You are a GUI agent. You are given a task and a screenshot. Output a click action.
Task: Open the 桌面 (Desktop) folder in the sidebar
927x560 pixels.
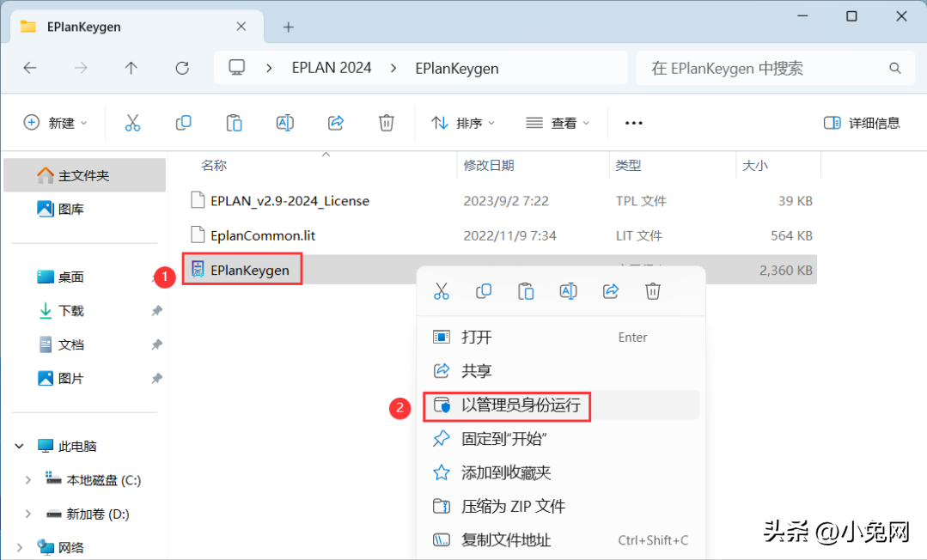coord(70,277)
